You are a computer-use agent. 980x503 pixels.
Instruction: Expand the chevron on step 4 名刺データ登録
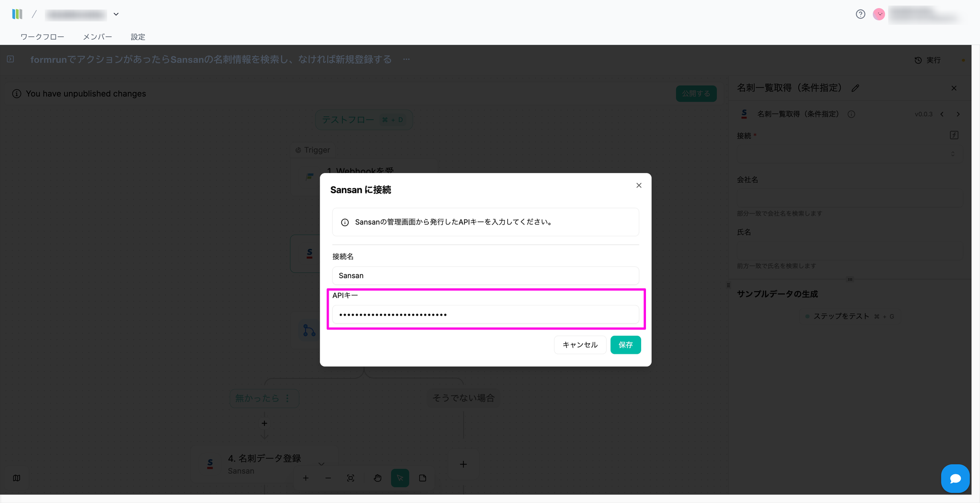pyautogui.click(x=322, y=464)
